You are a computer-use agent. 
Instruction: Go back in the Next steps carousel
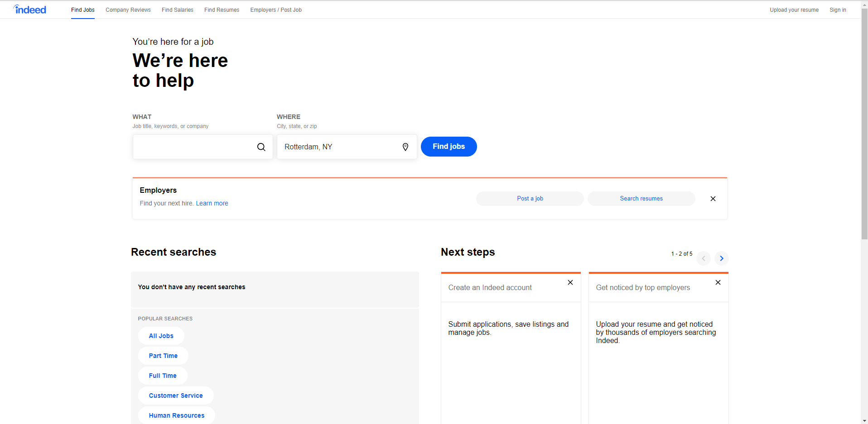pyautogui.click(x=703, y=258)
